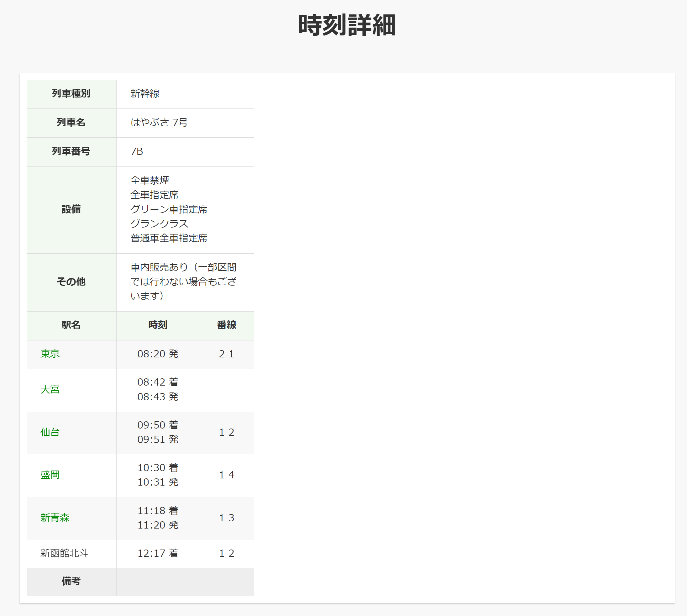
Task: Open the 東京 station link
Action: [50, 354]
